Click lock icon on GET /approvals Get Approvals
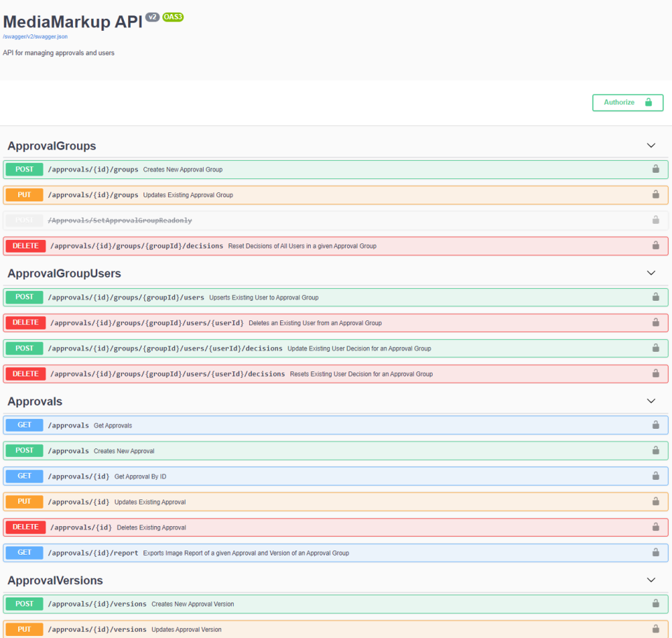This screenshot has height=638, width=672. 655,425
